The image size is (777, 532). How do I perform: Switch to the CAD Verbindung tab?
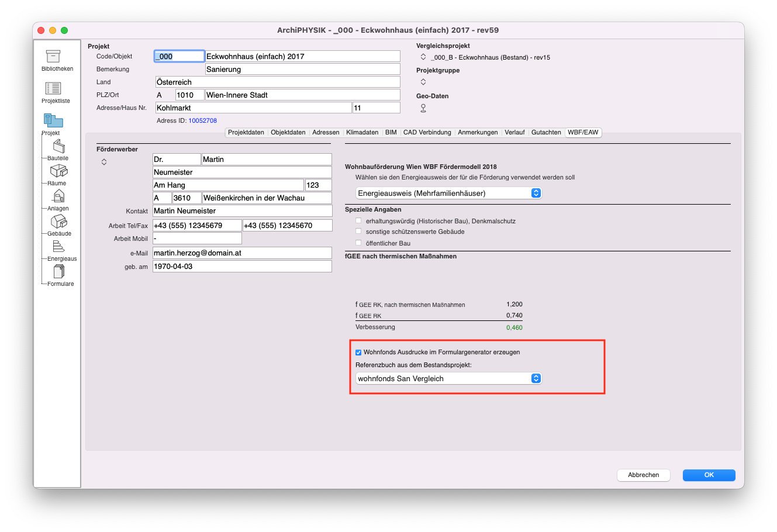point(427,133)
